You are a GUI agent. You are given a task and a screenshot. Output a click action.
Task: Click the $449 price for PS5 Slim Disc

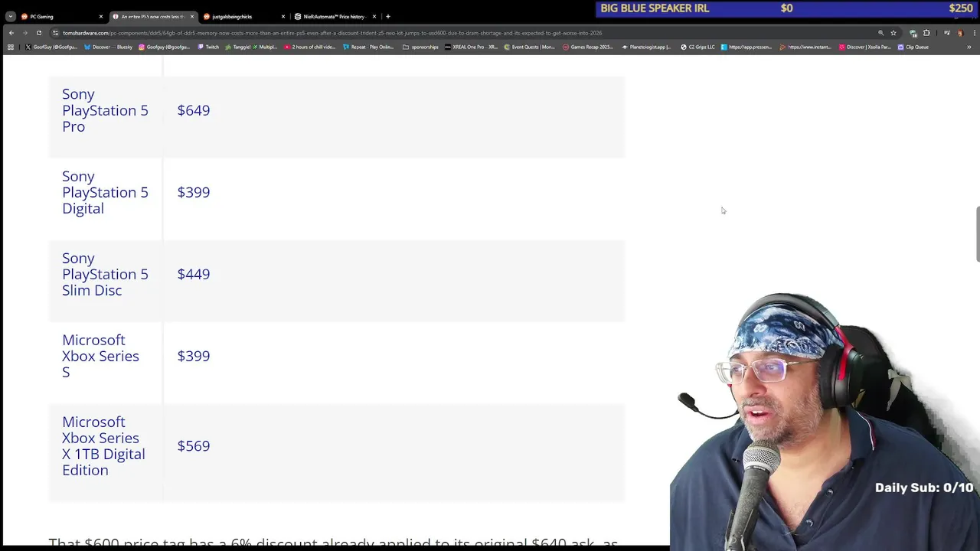(194, 274)
